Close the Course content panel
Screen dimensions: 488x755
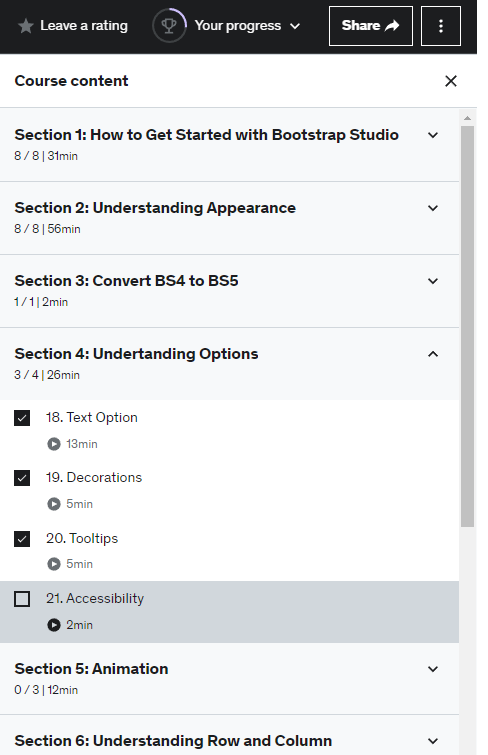[451, 81]
